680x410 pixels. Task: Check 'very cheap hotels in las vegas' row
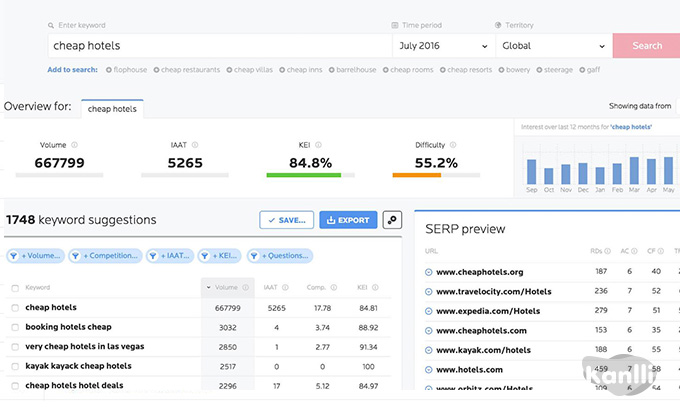[15, 347]
